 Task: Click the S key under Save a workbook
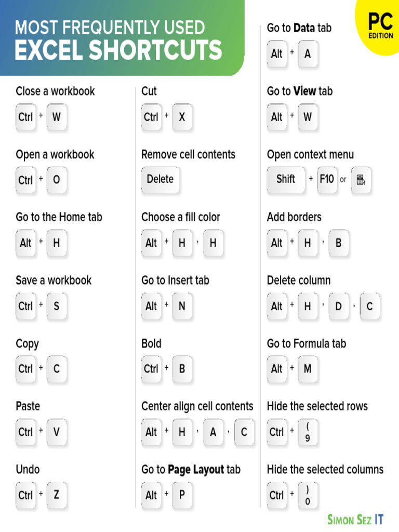coord(57,307)
